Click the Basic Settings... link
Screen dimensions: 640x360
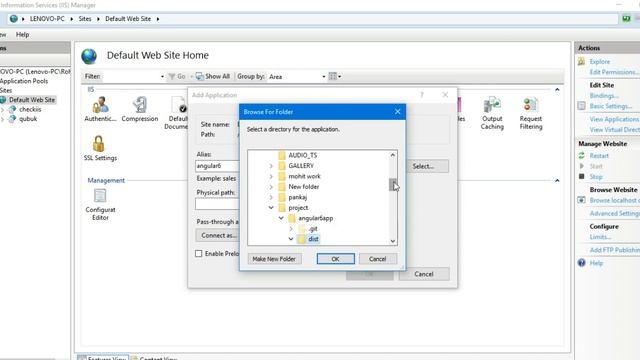[611, 106]
